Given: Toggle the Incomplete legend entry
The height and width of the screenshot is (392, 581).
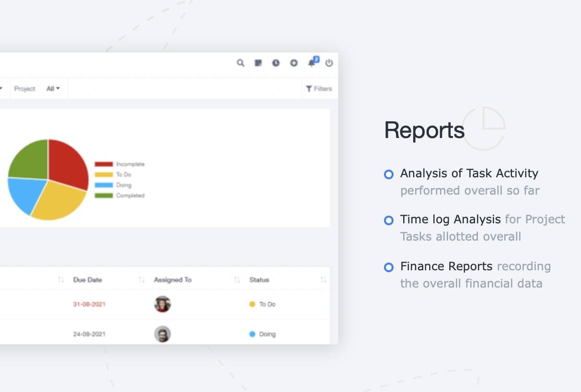Looking at the screenshot, I should (120, 164).
